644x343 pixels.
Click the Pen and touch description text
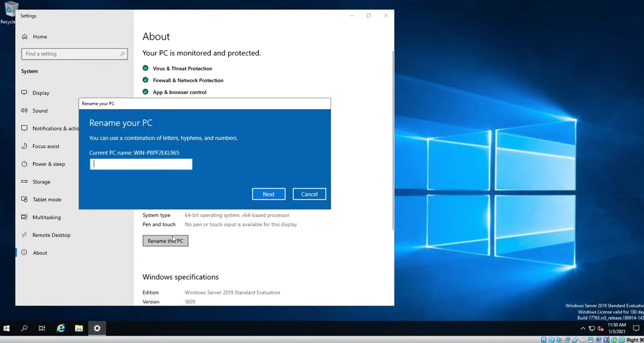[241, 224]
